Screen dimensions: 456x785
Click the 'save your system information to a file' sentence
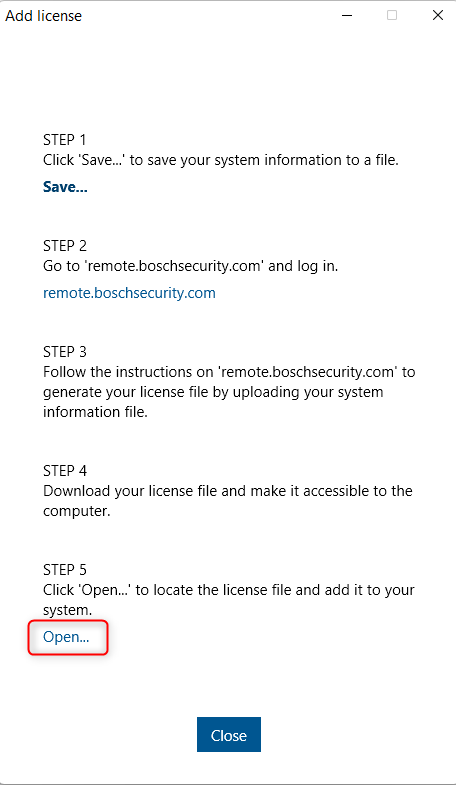coord(221,160)
